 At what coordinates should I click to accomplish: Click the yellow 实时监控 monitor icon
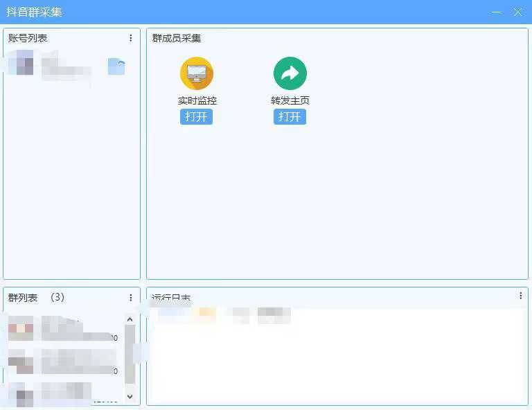click(x=197, y=73)
